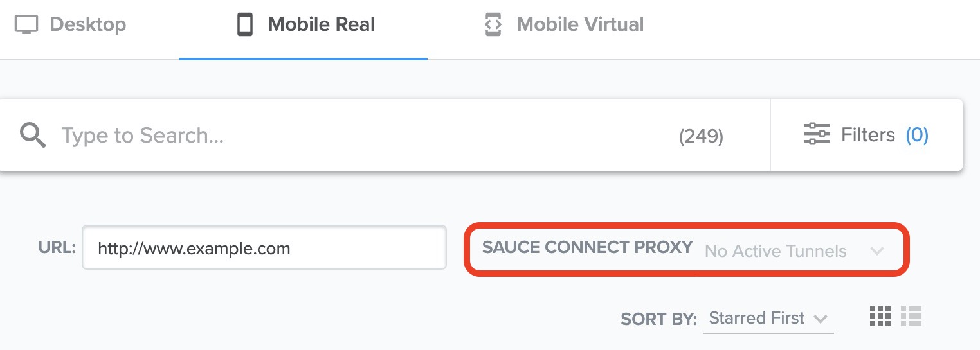Screen dimensions: 980x350
Task: Click the Mobile Real phone icon
Action: (245, 25)
